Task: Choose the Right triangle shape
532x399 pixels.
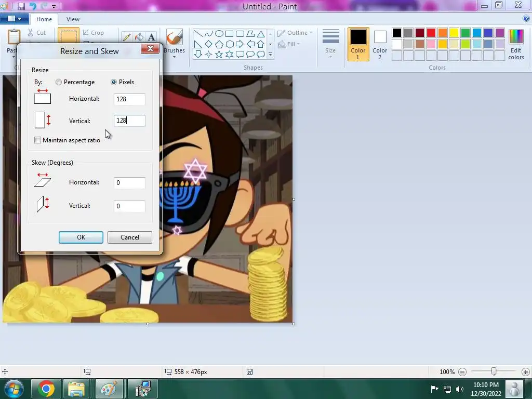Action: pyautogui.click(x=198, y=44)
